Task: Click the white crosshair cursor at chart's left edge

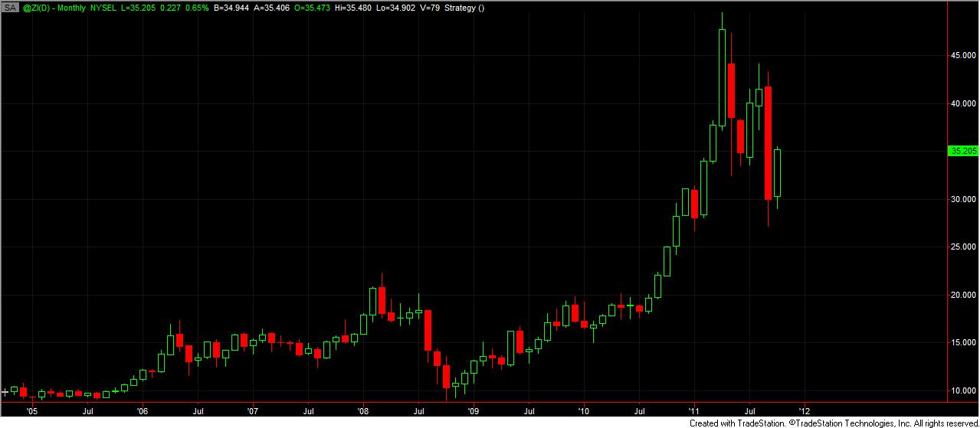Action: tap(5, 391)
